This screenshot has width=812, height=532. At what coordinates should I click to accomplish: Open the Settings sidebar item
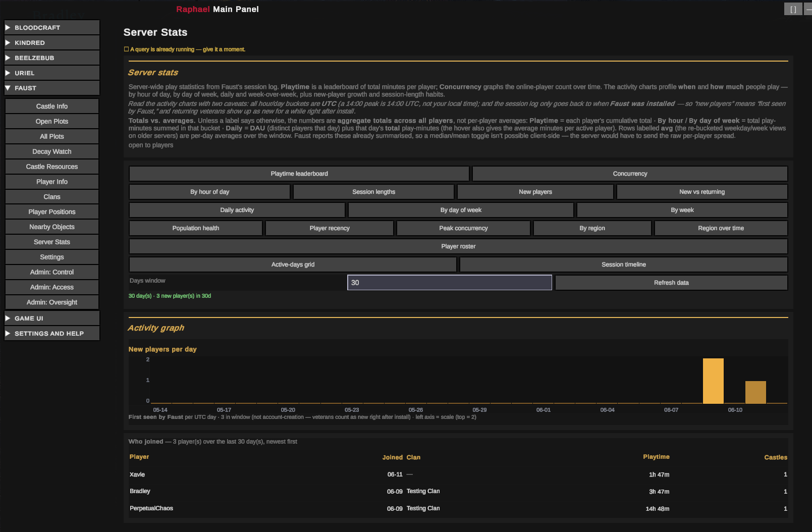click(52, 257)
